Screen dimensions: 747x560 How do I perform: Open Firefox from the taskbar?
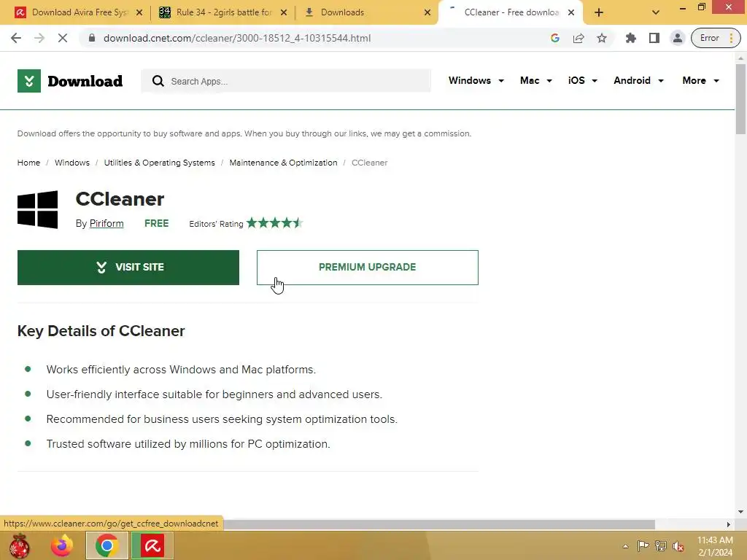(62, 545)
